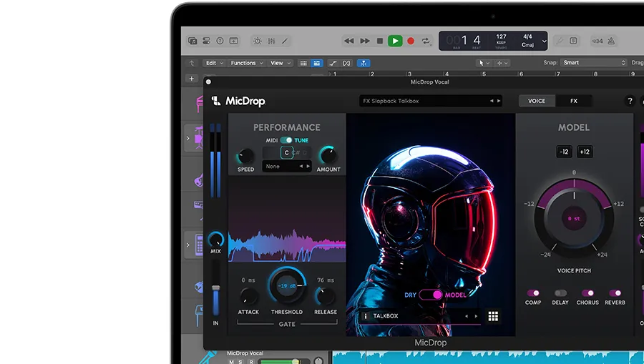Switch to the VOICE tab

(x=537, y=101)
